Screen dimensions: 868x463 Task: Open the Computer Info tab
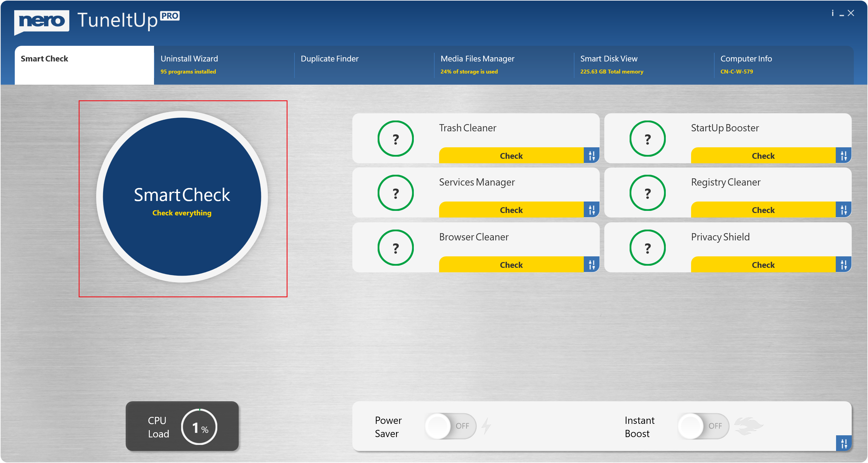click(x=784, y=65)
